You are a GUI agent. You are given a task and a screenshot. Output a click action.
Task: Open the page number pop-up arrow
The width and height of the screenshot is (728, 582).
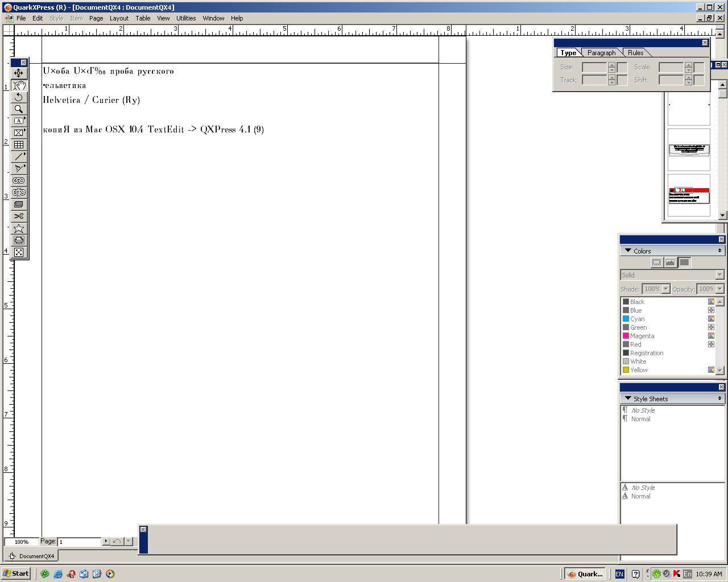tap(106, 542)
